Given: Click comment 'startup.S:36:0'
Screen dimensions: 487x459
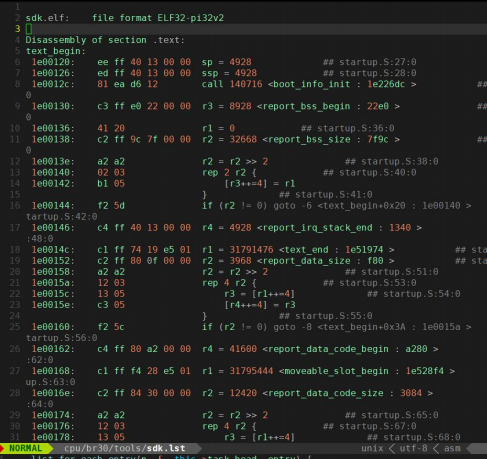Looking at the screenshot, I should (355, 128).
